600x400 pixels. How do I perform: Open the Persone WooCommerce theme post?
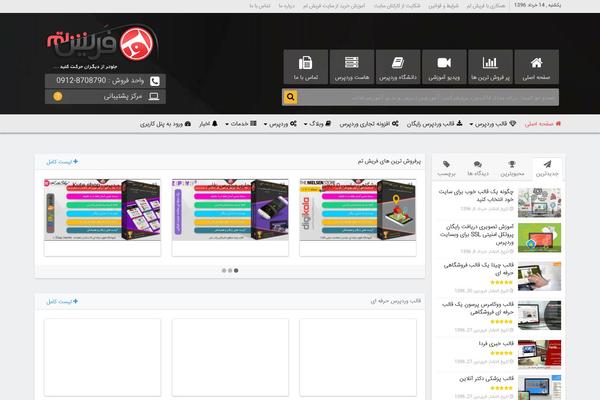478,308
